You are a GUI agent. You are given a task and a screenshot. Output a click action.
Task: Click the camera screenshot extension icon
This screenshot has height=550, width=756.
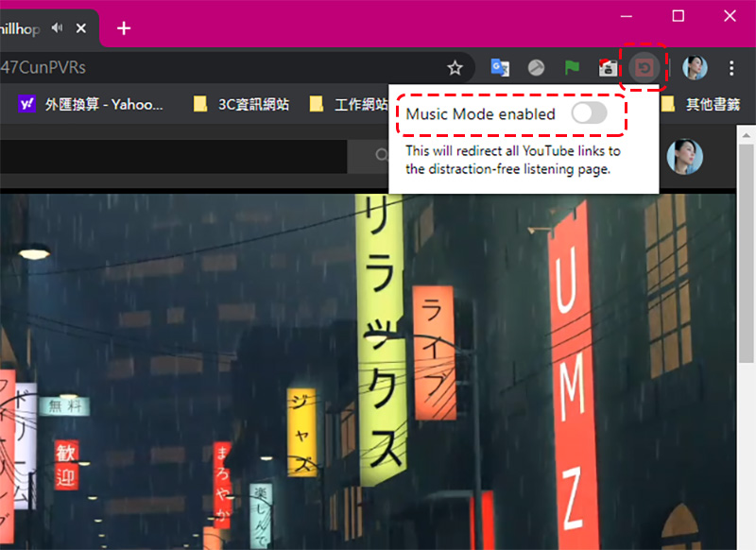(x=609, y=68)
